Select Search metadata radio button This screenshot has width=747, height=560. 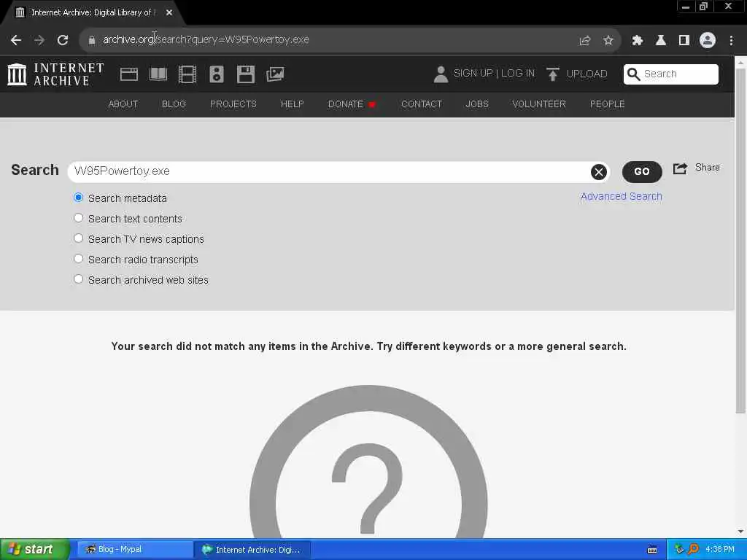[79, 198]
